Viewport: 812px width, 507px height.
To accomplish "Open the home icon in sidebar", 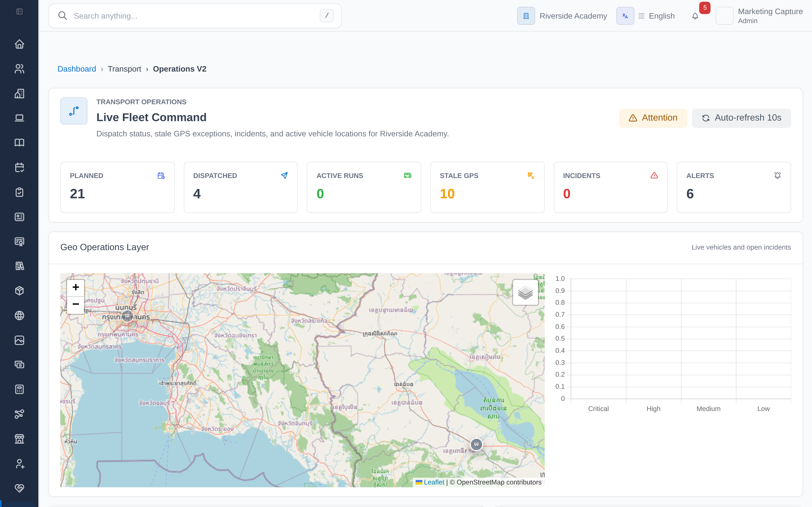I will coord(19,44).
